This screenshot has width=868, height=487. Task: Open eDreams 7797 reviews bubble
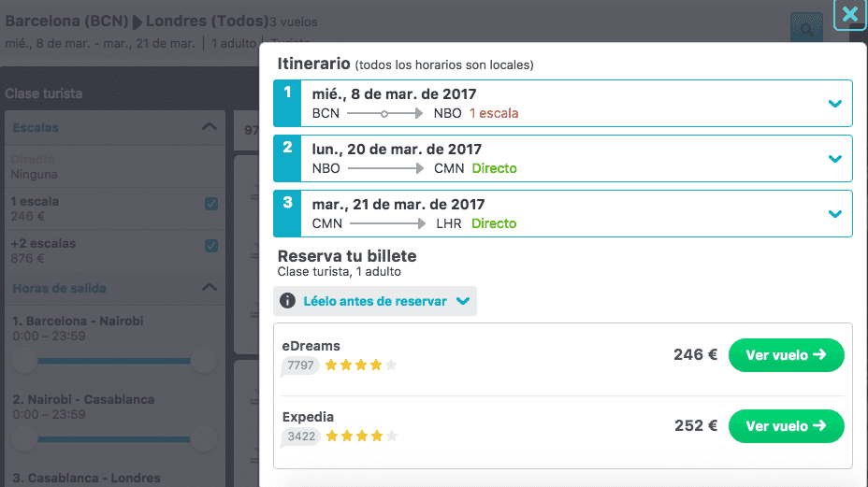click(x=300, y=365)
